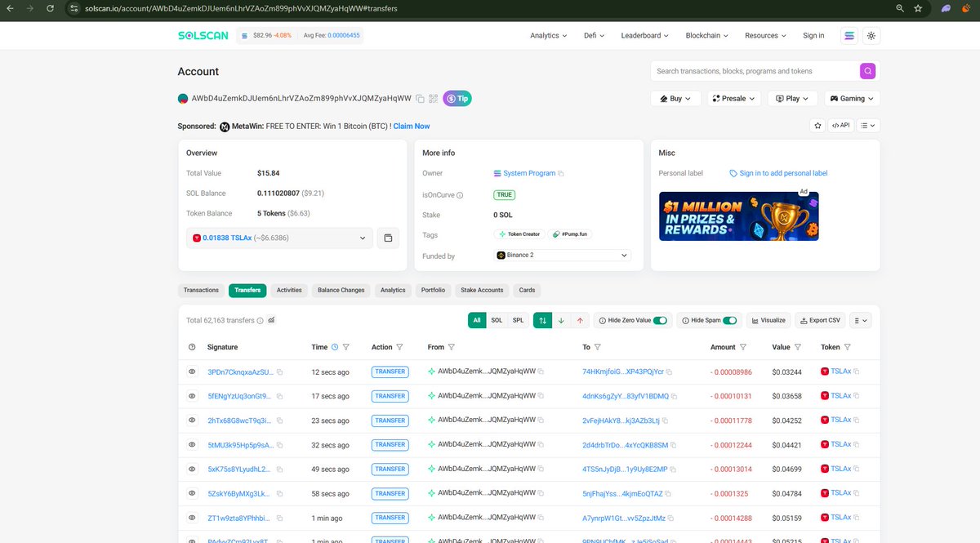Open the Stake Accounts tab
This screenshot has height=543, width=980.
tap(482, 290)
